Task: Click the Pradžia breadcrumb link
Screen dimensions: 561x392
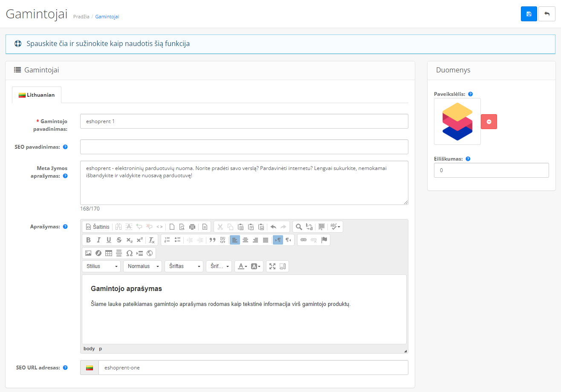Action: coord(81,17)
